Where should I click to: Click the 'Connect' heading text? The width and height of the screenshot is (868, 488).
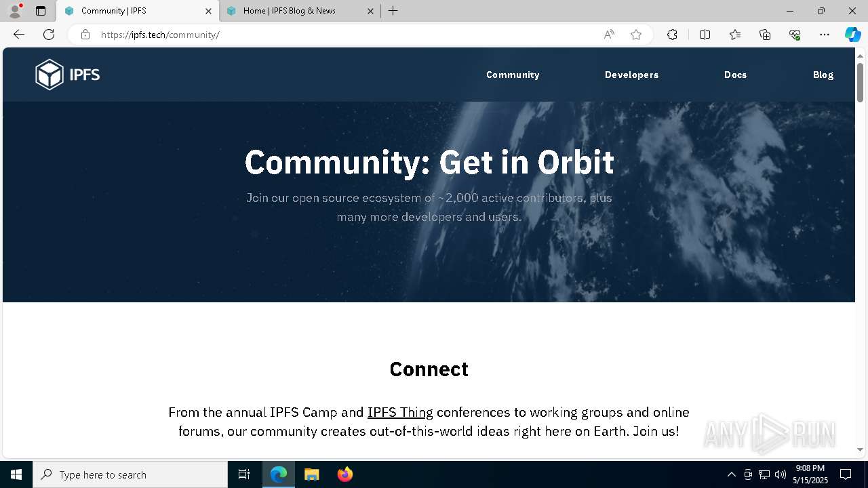tap(429, 369)
